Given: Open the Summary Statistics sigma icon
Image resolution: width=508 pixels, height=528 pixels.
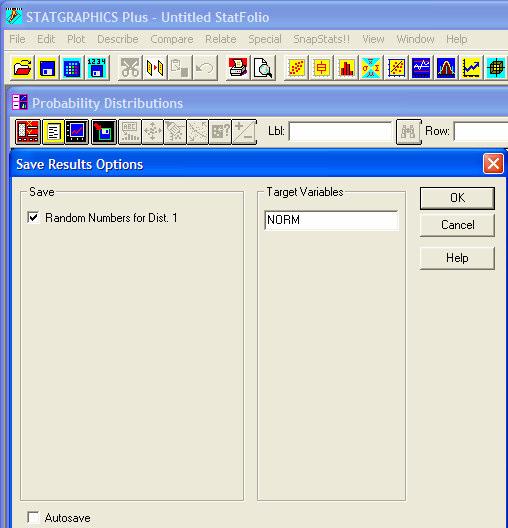Looking at the screenshot, I should click(x=371, y=68).
